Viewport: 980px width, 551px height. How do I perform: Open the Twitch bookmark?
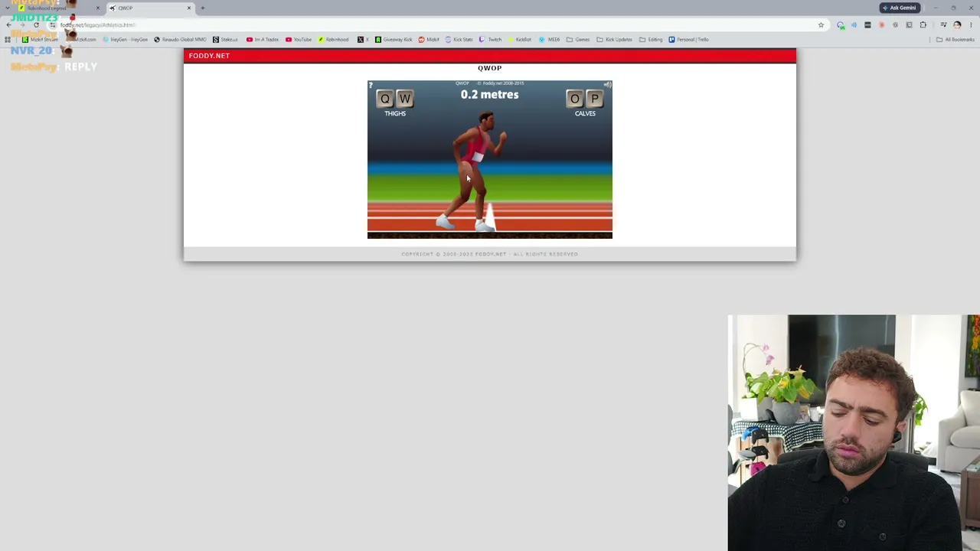pyautogui.click(x=490, y=40)
